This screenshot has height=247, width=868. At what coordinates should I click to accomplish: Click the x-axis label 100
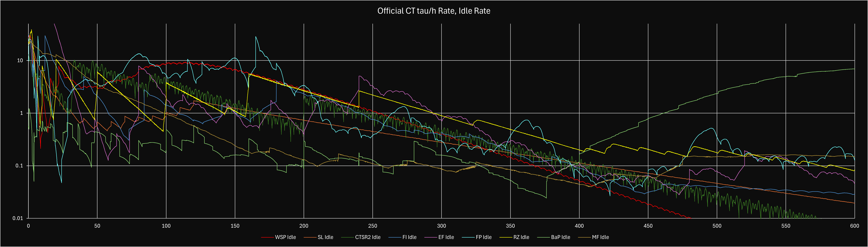(166, 226)
